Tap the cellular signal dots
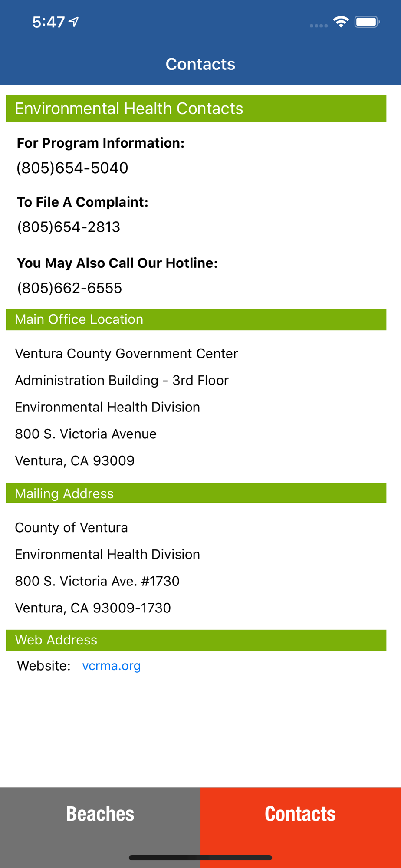This screenshot has width=401, height=868. [x=319, y=26]
